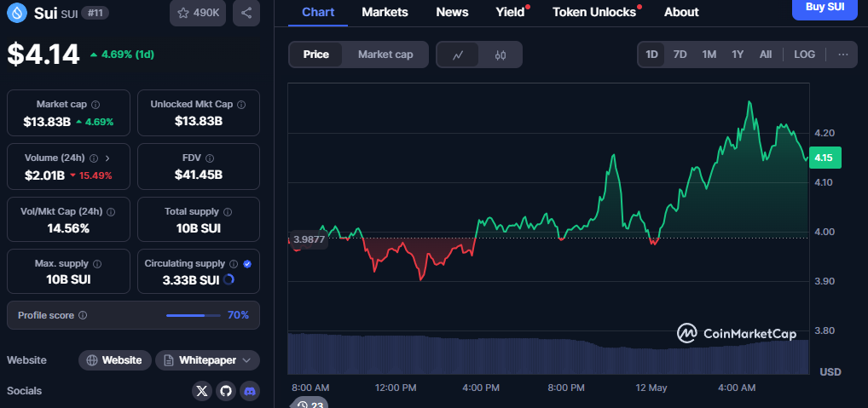Set chart range to 1D
This screenshot has height=408, width=868.
pos(651,55)
